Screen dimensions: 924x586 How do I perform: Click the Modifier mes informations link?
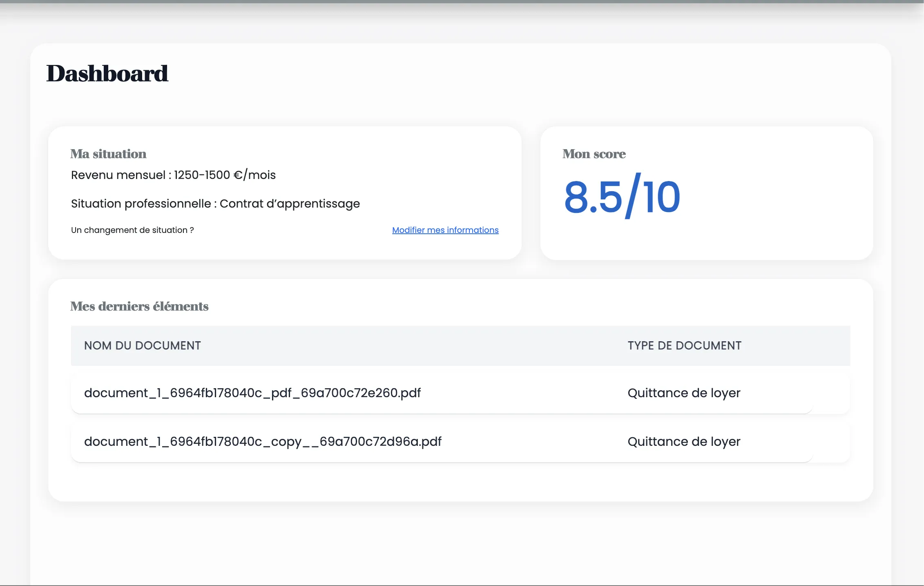pos(445,230)
